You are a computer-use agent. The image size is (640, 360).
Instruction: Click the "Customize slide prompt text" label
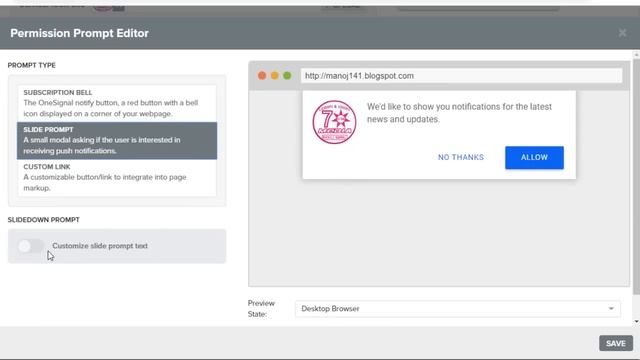click(x=100, y=246)
